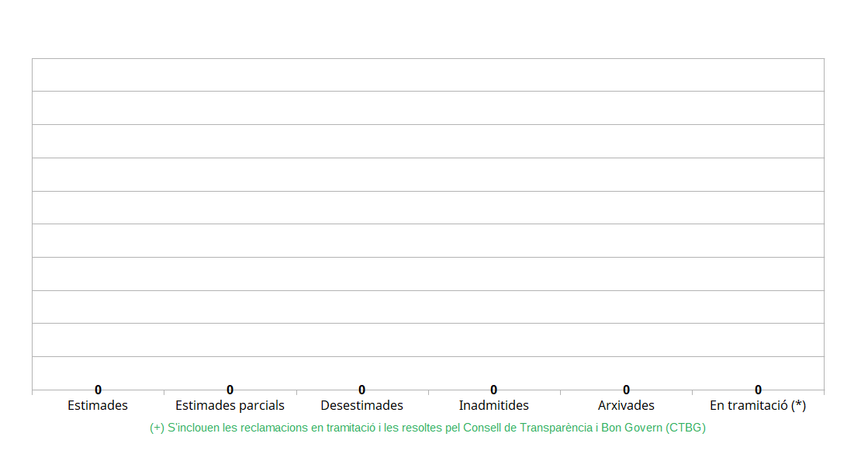Select the Inadmitides category label

coord(493,405)
